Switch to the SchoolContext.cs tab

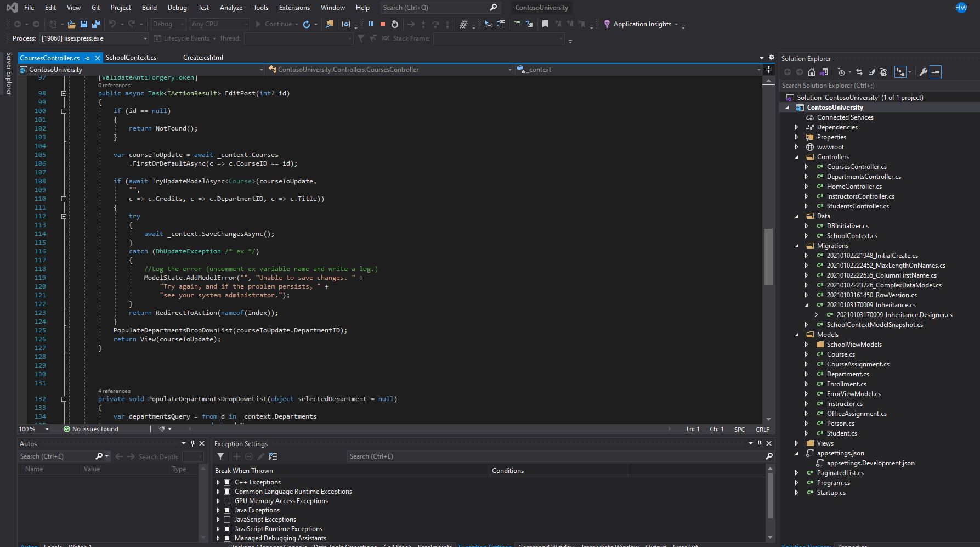click(131, 58)
